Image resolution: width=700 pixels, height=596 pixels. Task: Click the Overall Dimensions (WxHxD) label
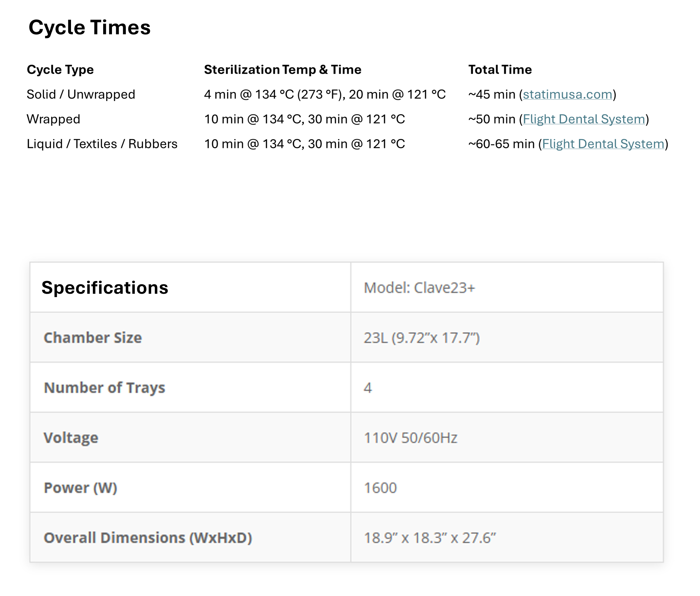(x=148, y=537)
